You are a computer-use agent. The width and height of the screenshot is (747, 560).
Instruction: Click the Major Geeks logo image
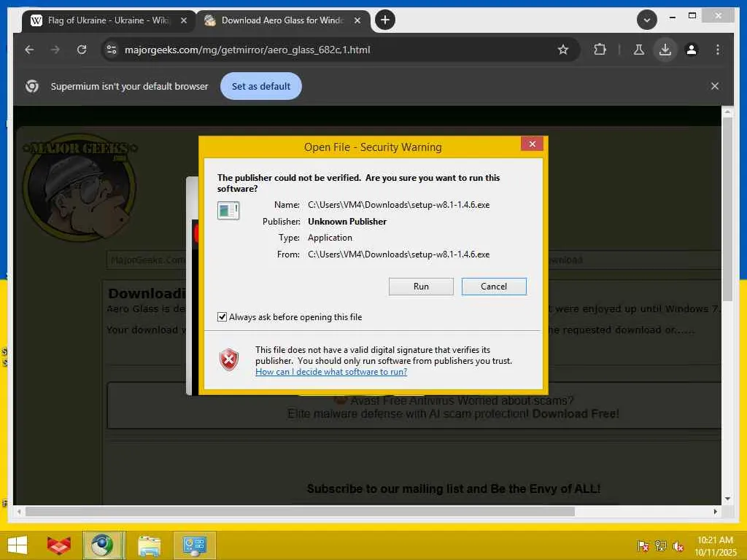(80, 187)
